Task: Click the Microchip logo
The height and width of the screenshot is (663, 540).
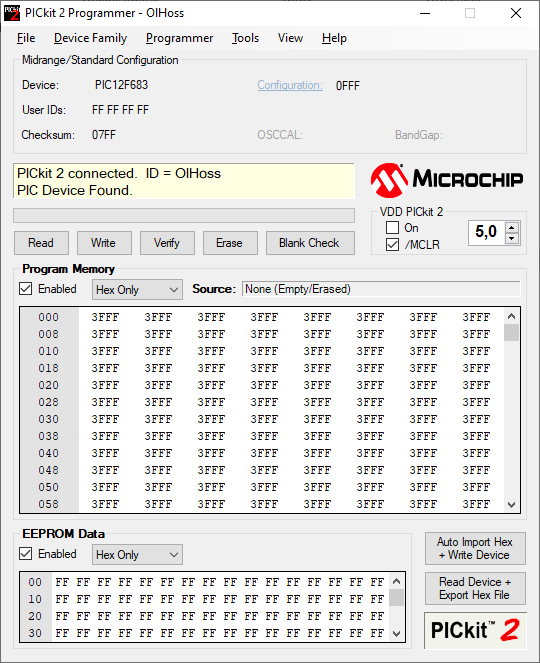Action: (x=447, y=180)
